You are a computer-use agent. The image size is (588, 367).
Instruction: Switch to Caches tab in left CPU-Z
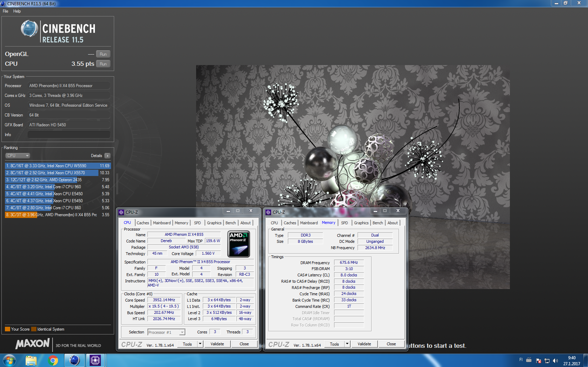(x=143, y=223)
